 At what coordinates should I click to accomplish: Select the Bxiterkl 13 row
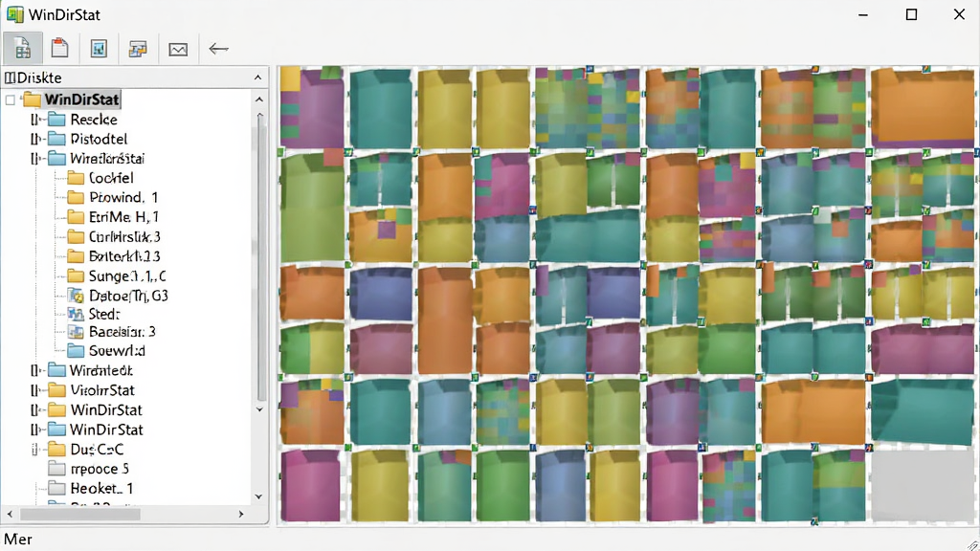[124, 256]
